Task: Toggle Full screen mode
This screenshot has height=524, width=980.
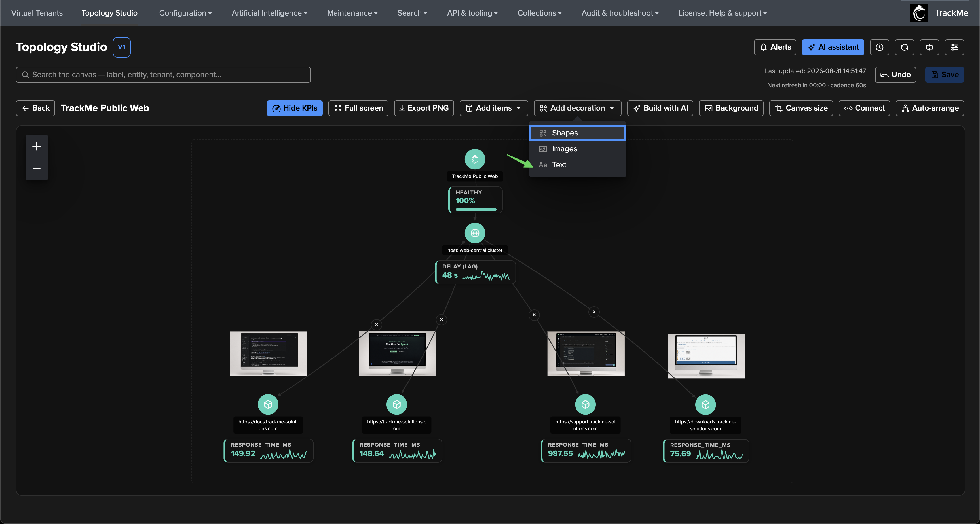Action: pyautogui.click(x=358, y=108)
